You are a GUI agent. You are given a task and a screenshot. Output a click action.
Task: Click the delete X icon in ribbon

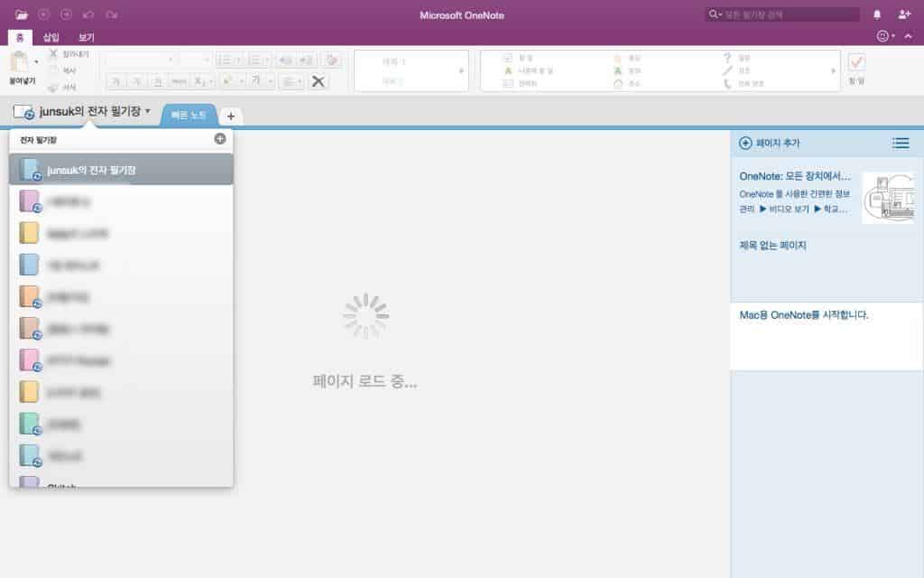point(318,81)
